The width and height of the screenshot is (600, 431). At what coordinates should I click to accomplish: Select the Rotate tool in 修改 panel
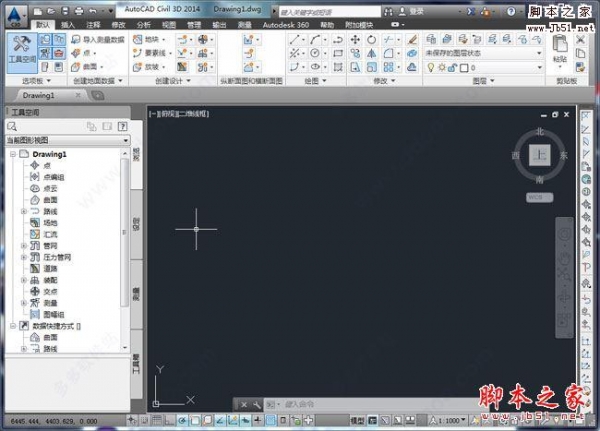tap(372, 39)
